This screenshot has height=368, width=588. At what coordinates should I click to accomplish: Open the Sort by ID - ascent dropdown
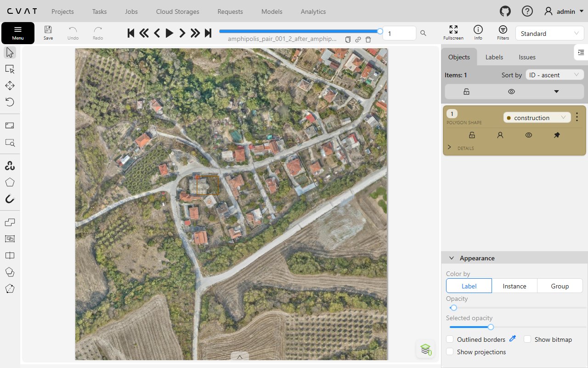pyautogui.click(x=554, y=75)
